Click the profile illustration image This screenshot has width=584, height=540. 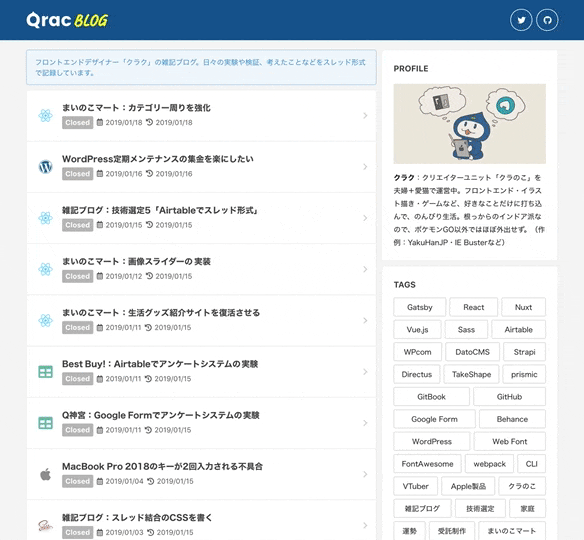click(x=470, y=124)
